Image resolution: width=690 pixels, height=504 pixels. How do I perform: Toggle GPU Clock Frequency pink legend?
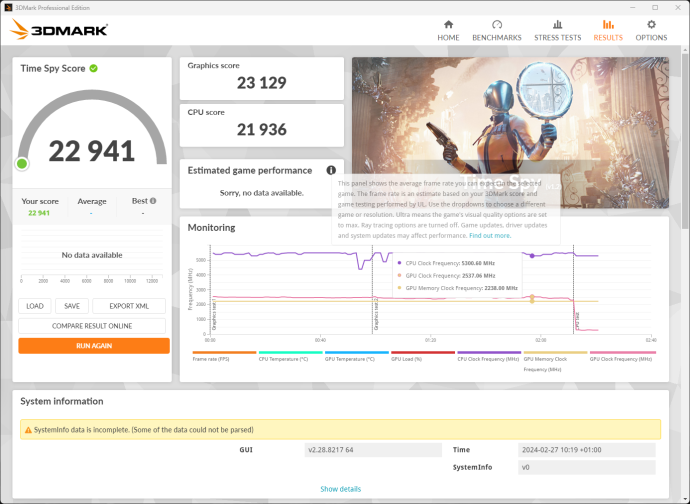(x=622, y=356)
